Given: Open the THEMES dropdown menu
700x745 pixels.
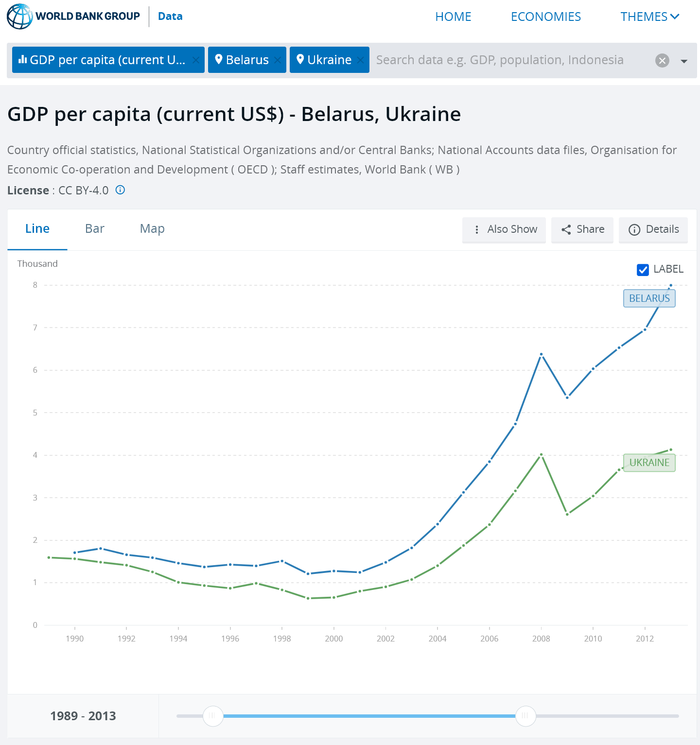Looking at the screenshot, I should click(649, 17).
